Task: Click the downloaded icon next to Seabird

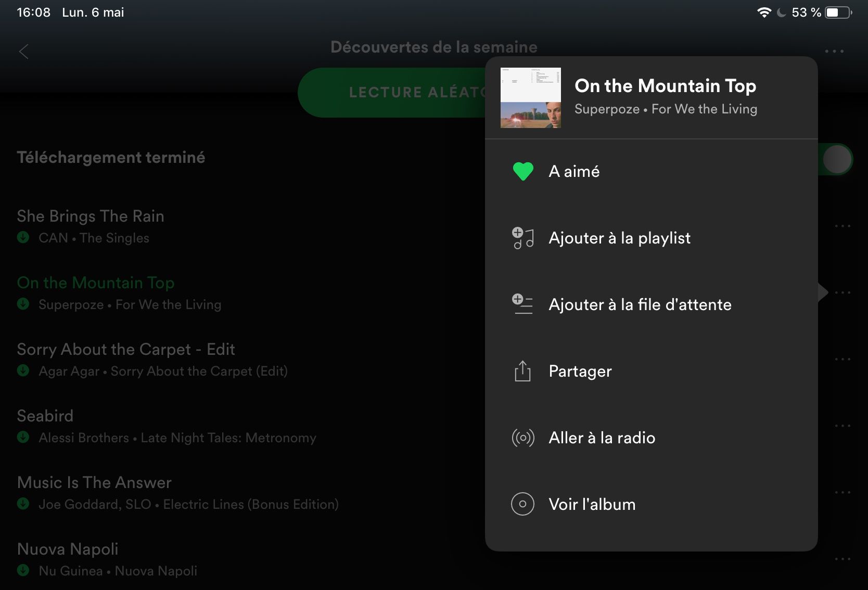Action: (x=23, y=438)
